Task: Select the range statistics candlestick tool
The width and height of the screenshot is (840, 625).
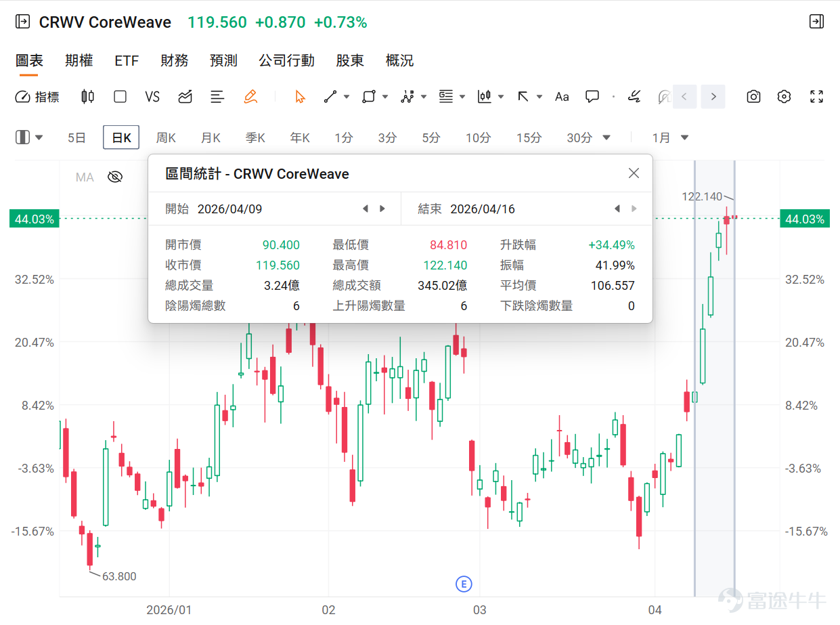Action: pyautogui.click(x=484, y=97)
